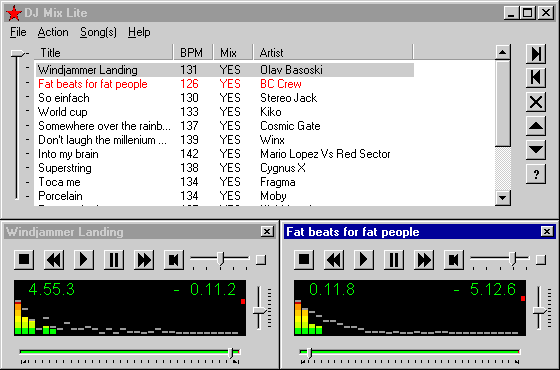
Task: Rewind the Fat beats for fat people deck
Action: (x=334, y=259)
